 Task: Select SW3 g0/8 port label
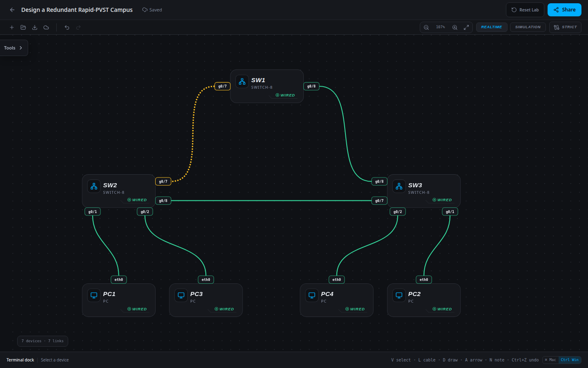coord(379,182)
